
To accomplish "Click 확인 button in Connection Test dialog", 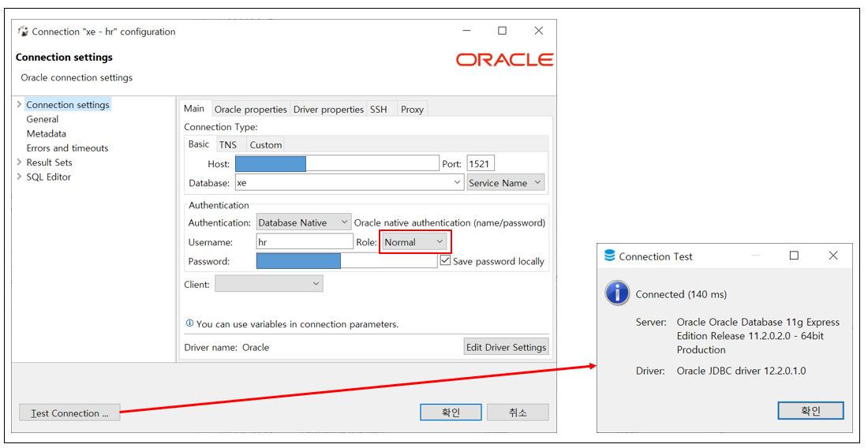I will [810, 410].
